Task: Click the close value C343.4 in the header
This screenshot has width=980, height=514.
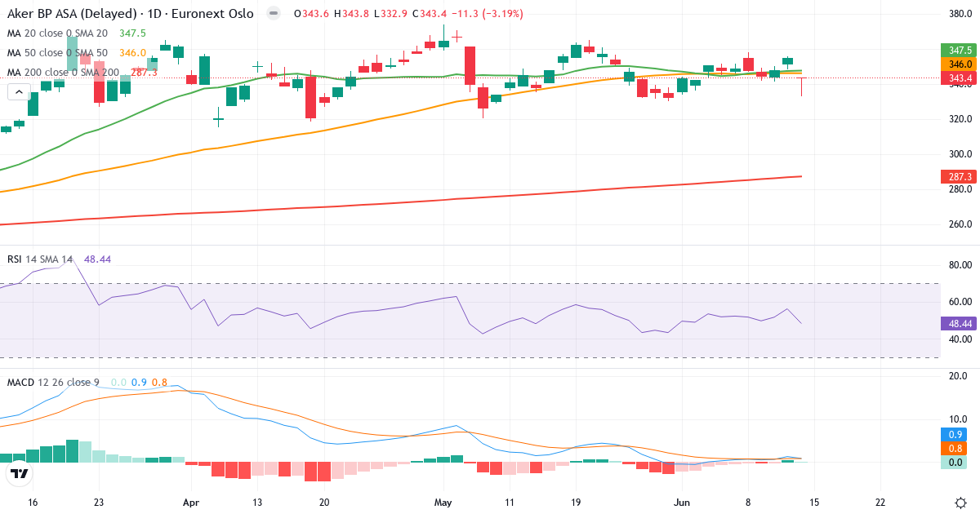Action: (x=430, y=14)
